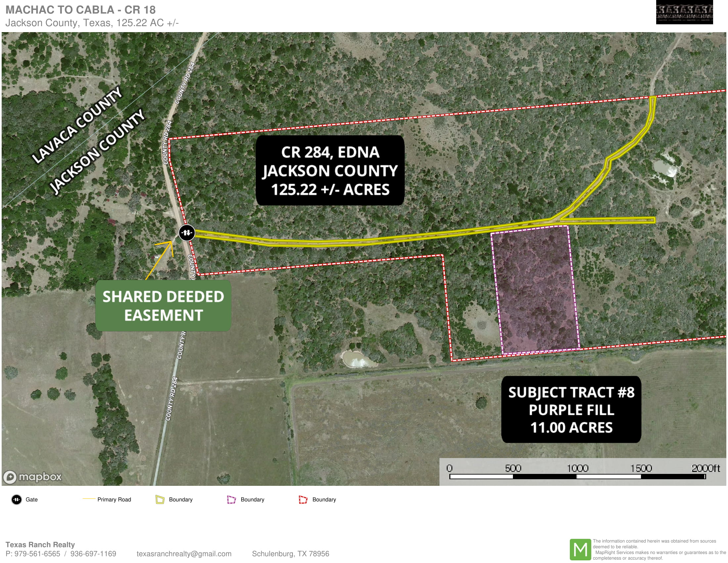Click the gate marker on the map
Screen dimensions: 728x563
pyautogui.click(x=187, y=232)
